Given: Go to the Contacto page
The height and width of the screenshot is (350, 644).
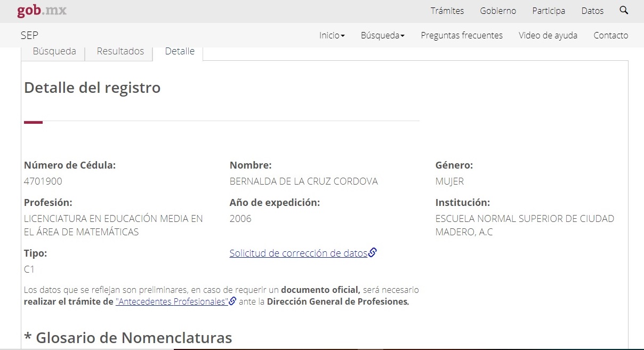Looking at the screenshot, I should (610, 35).
